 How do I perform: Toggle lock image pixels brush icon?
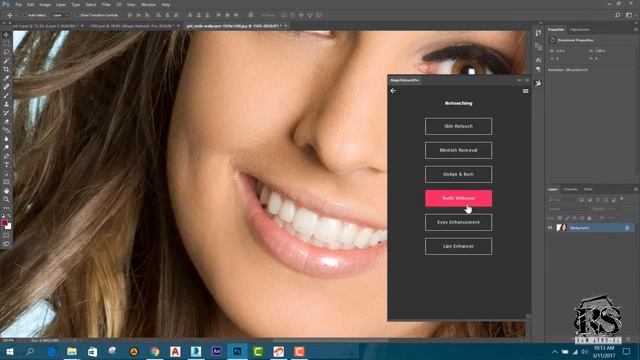567,218
